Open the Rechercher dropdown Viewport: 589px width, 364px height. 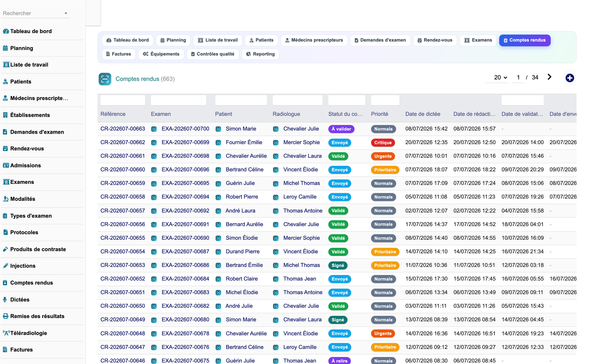35,13
